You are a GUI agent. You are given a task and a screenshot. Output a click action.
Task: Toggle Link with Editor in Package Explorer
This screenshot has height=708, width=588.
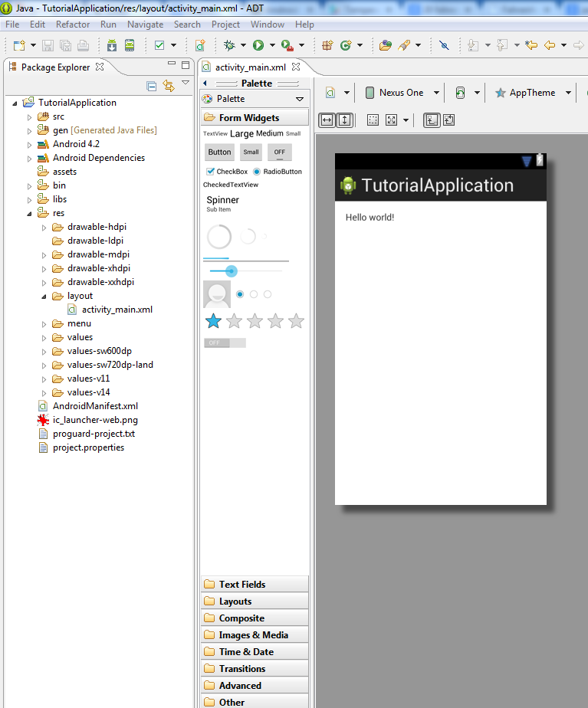[169, 86]
